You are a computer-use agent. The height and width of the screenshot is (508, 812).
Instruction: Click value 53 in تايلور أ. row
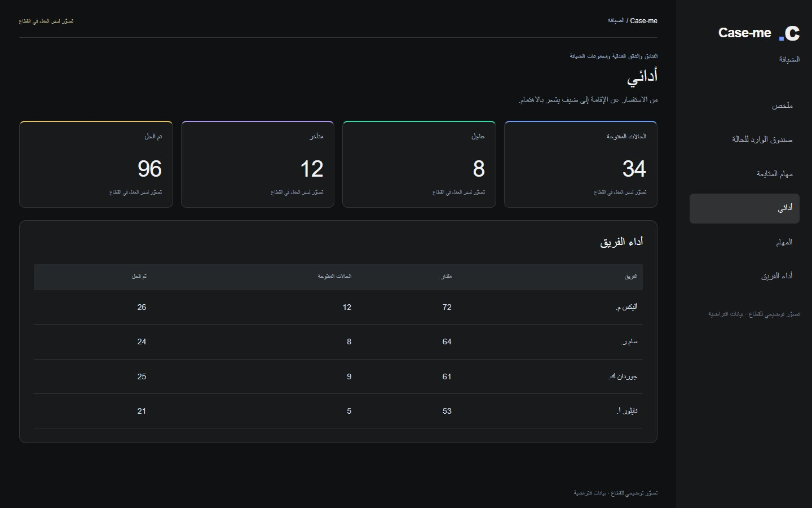pyautogui.click(x=447, y=411)
